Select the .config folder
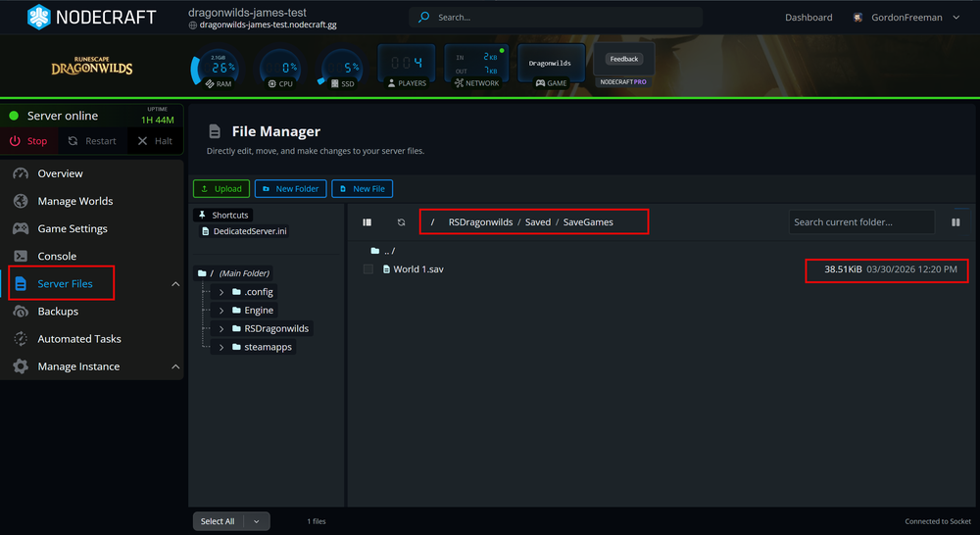 (253, 292)
